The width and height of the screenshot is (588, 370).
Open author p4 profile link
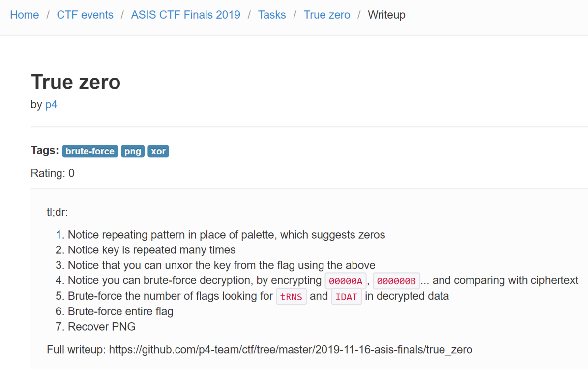coord(51,105)
